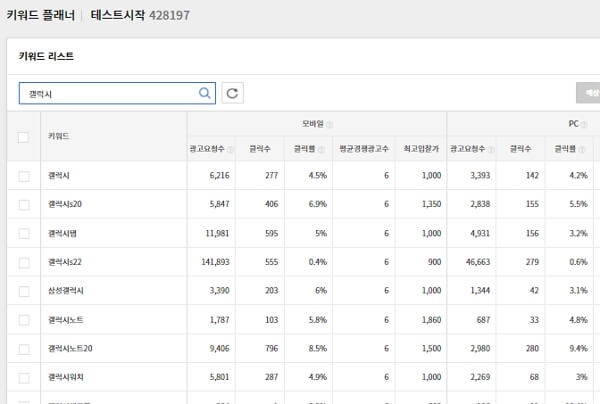This screenshot has width=600, height=404.
Task: Check the box for keyword 갤럭시
Action: (x=24, y=176)
